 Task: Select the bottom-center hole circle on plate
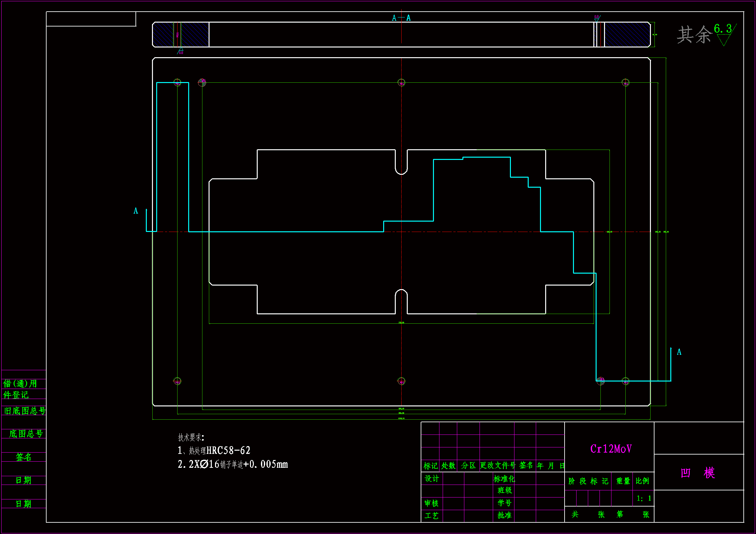coord(401,381)
